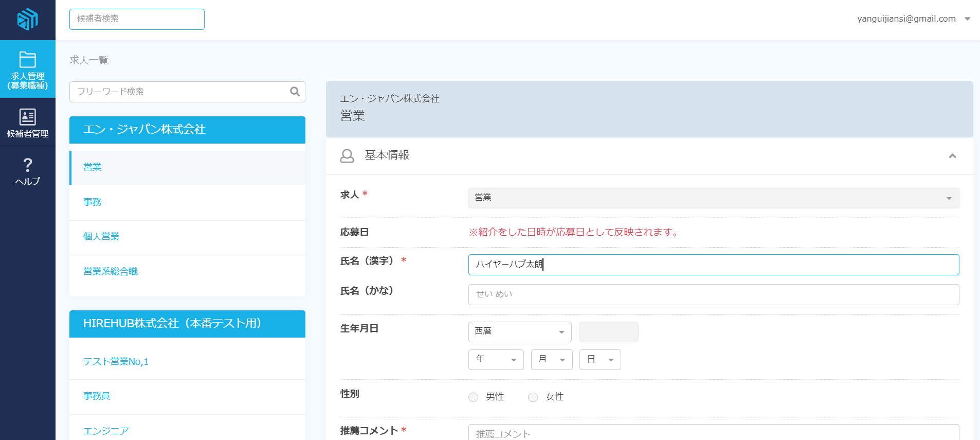Image resolution: width=980 pixels, height=440 pixels.
Task: Select 事務 in the job list
Action: click(93, 202)
